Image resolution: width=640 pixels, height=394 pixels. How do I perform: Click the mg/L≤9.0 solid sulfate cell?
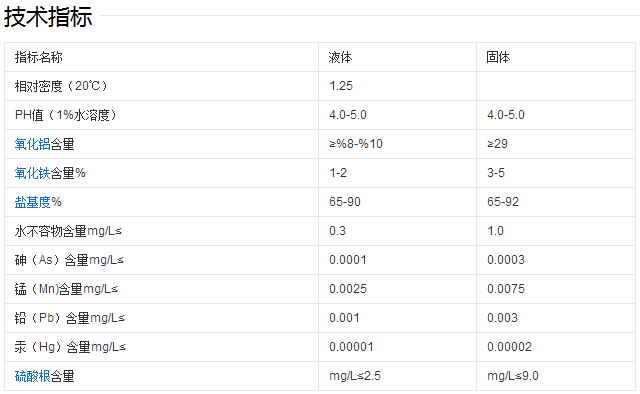(x=556, y=376)
